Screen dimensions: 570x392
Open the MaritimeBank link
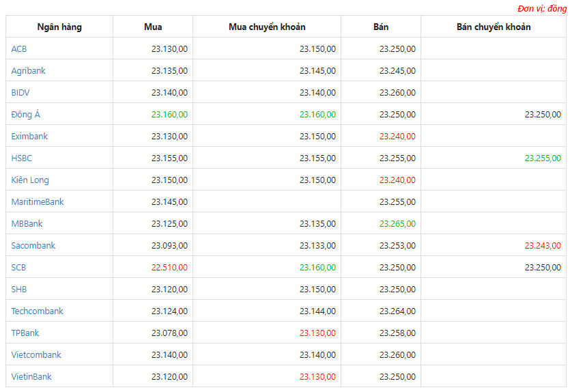click(x=38, y=202)
